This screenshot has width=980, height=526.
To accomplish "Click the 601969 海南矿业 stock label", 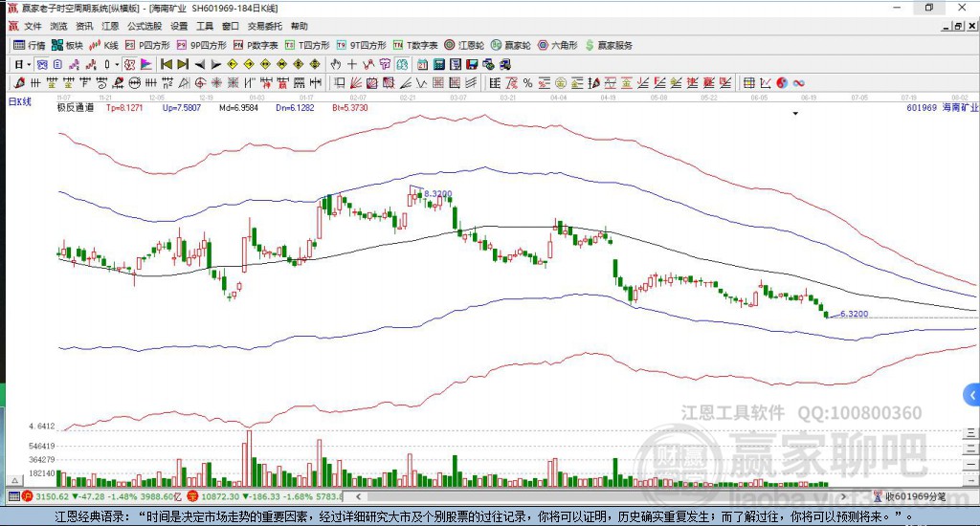I will (943, 107).
